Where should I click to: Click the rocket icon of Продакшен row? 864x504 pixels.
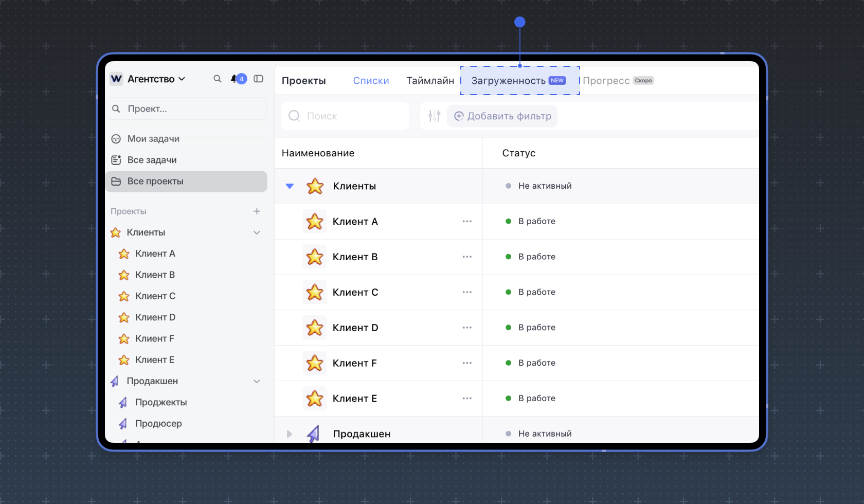click(314, 434)
